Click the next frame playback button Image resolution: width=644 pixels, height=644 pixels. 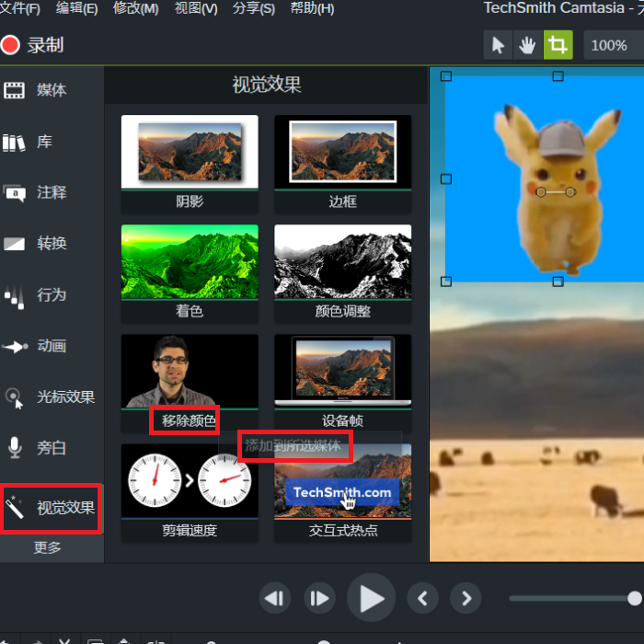coord(319,598)
